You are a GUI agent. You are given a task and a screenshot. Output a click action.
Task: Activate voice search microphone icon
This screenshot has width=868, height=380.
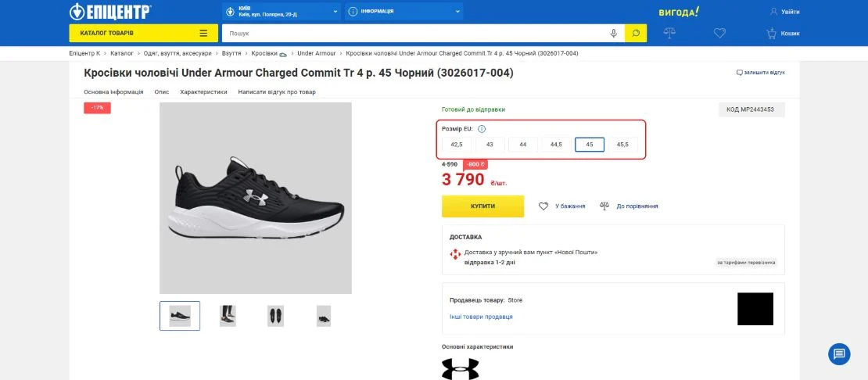click(613, 33)
